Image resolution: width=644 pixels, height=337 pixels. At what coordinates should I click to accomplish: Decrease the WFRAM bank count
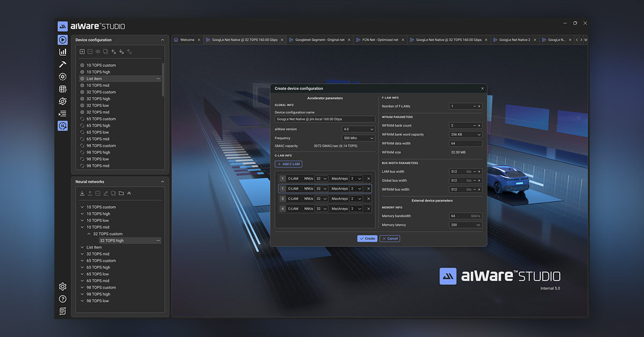click(x=474, y=126)
